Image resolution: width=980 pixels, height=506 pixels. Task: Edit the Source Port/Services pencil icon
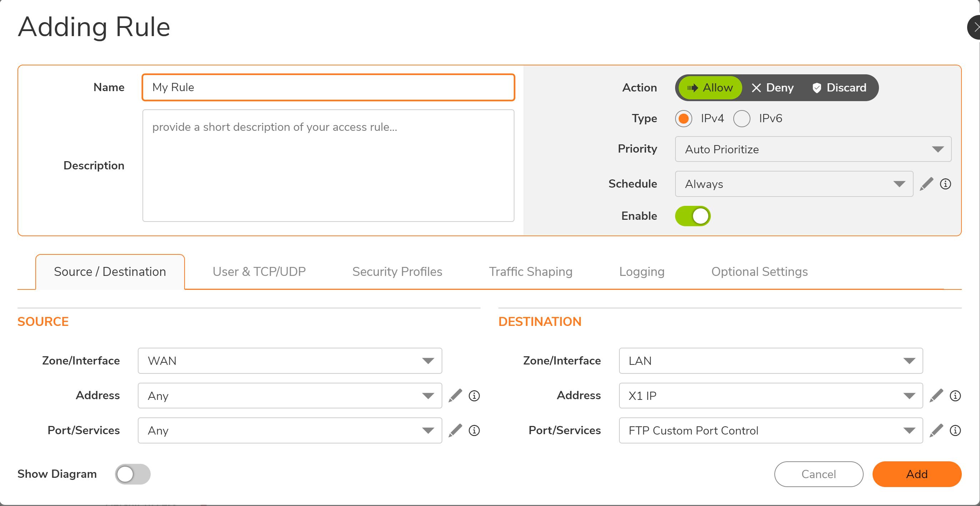[x=455, y=430]
